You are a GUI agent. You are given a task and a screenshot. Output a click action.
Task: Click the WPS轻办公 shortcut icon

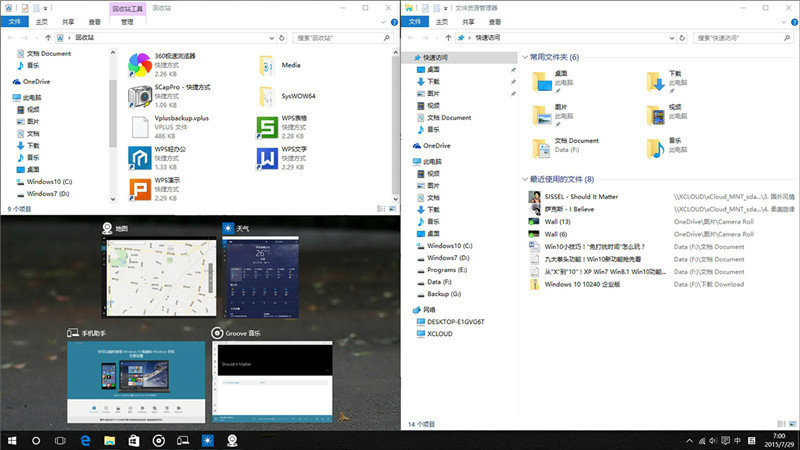click(x=139, y=159)
